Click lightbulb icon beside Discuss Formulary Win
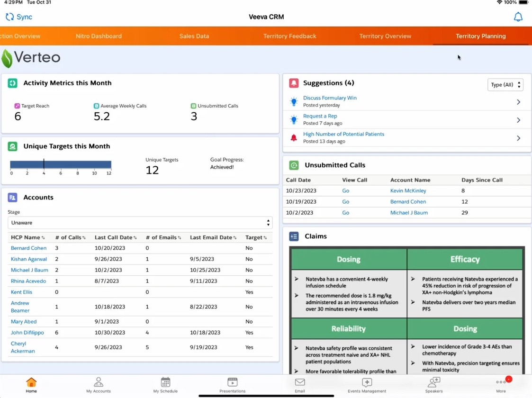Screen dimensions: 532x398 294,101
